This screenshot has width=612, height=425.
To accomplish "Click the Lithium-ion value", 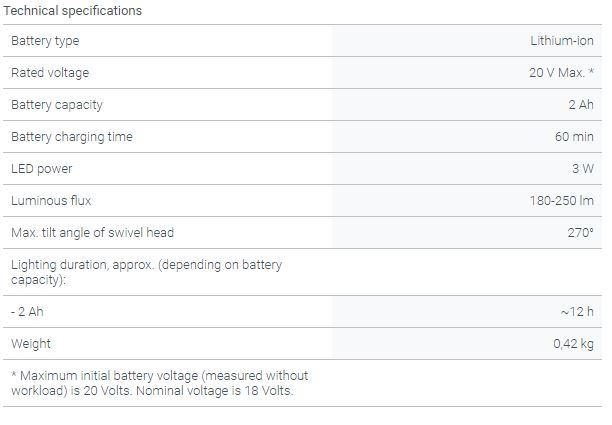I will (x=561, y=41).
